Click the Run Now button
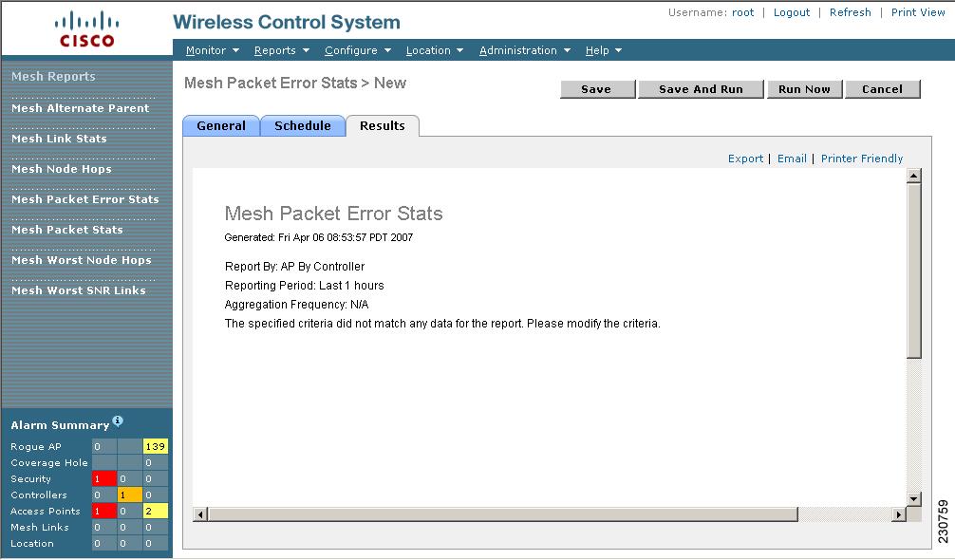 coord(805,89)
